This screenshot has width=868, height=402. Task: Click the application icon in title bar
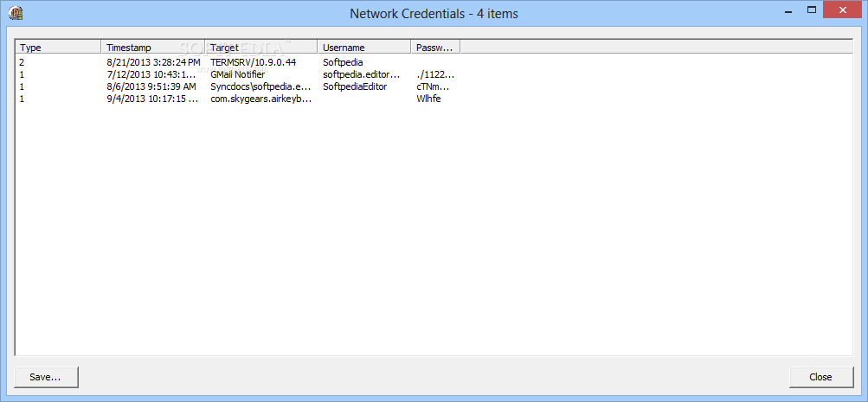(15, 12)
